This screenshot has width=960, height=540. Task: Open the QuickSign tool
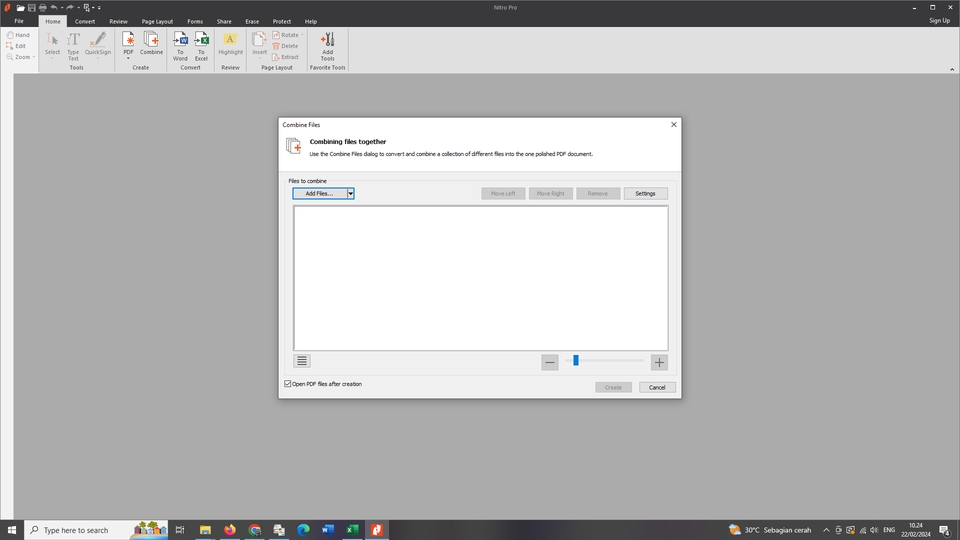coord(98,46)
